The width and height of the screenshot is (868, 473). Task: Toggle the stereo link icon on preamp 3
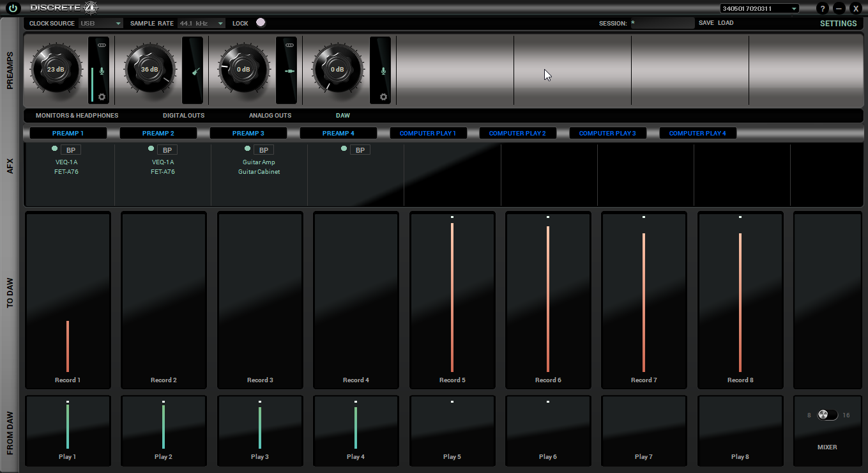[x=289, y=45]
